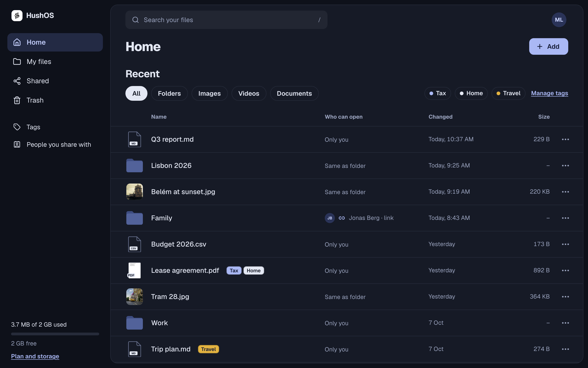Open more options for Belém at sunset.jpg
Viewport: 588px width, 368px height.
(565, 192)
